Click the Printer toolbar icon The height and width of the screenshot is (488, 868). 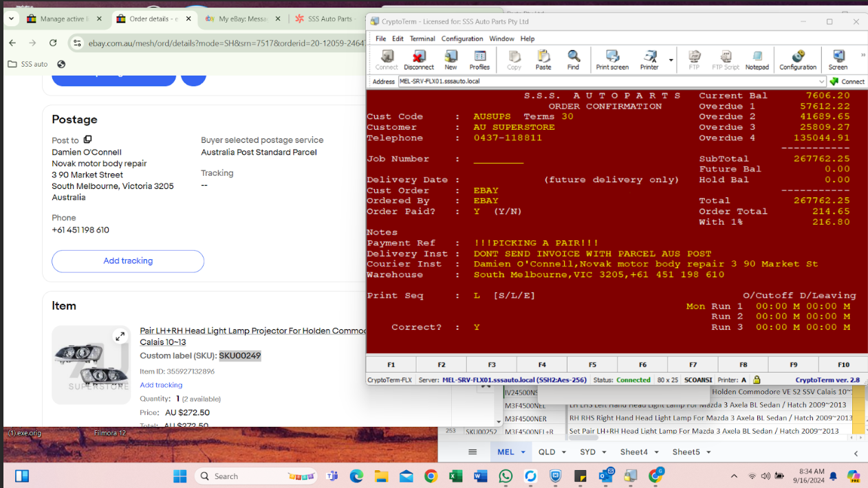[x=649, y=60]
